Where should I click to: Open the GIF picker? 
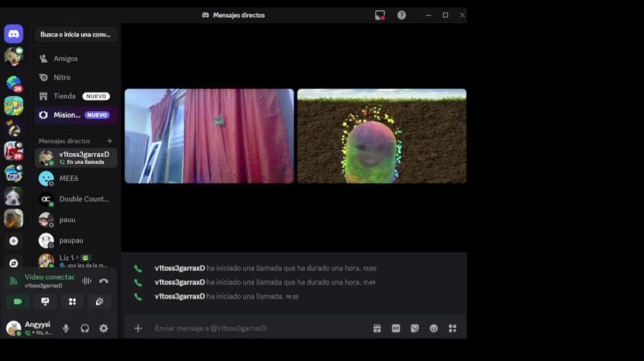pos(396,328)
